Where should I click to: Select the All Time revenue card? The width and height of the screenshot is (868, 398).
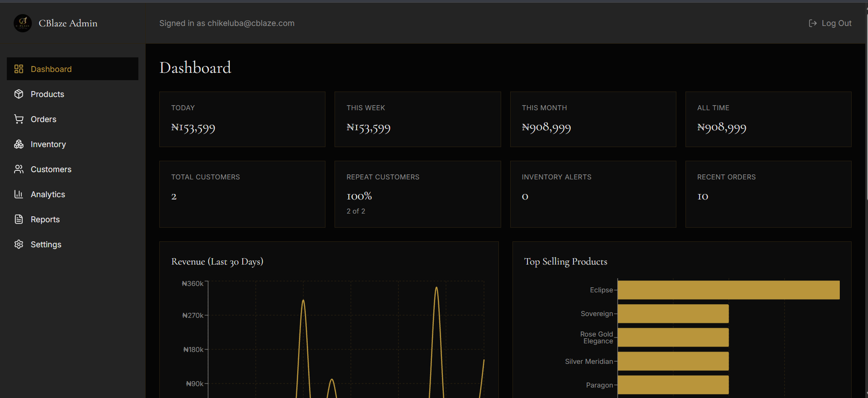768,119
